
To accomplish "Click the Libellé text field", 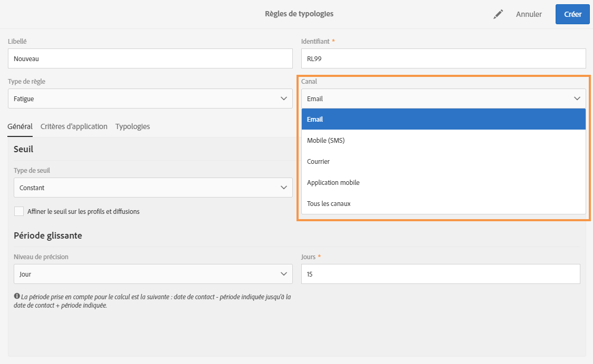I will (x=150, y=58).
